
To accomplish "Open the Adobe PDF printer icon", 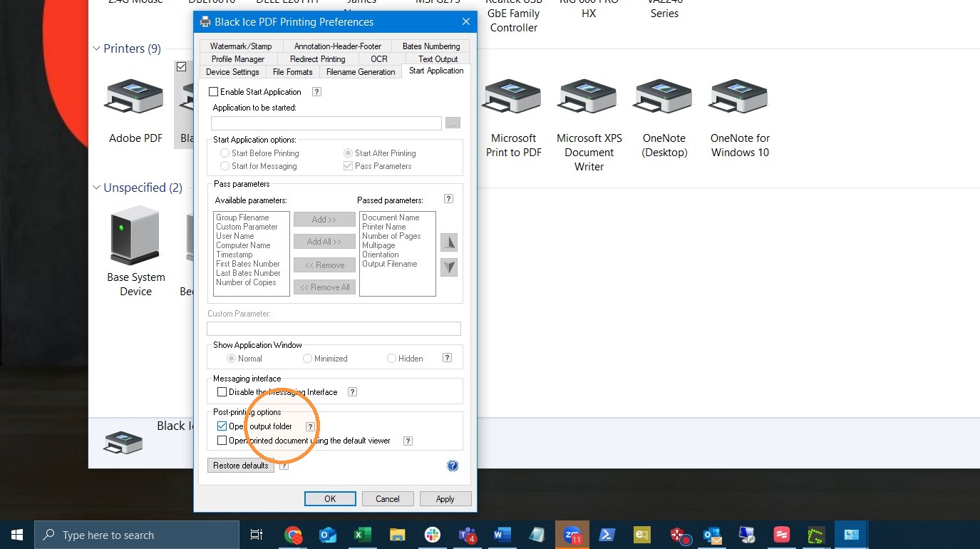I will point(135,97).
